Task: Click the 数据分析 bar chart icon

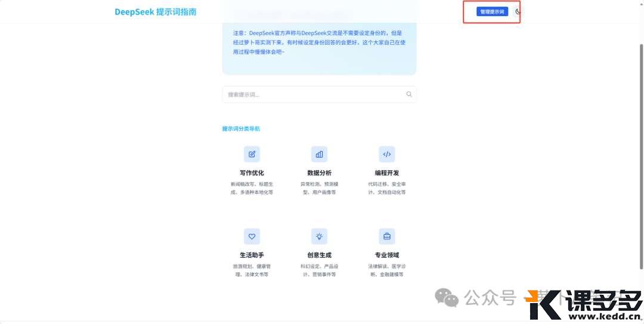Action: click(319, 154)
